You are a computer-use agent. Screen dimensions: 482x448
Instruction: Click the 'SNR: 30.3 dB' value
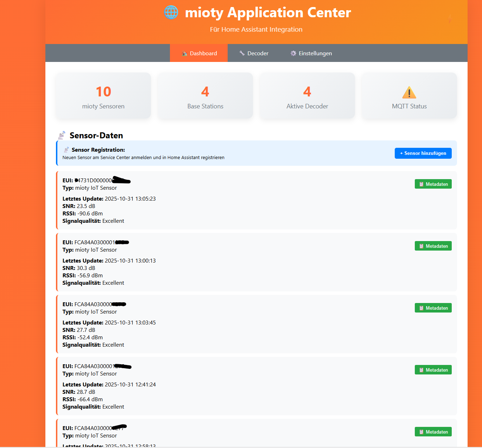pyautogui.click(x=79, y=268)
